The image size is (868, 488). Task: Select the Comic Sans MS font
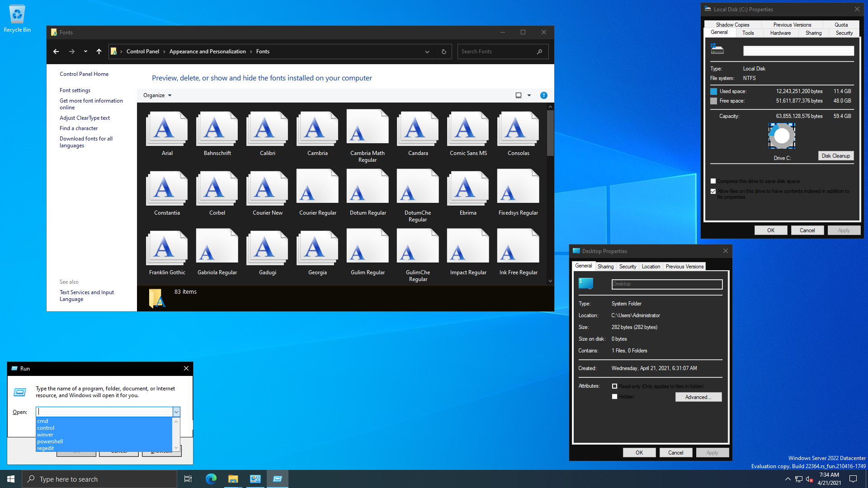tap(468, 129)
